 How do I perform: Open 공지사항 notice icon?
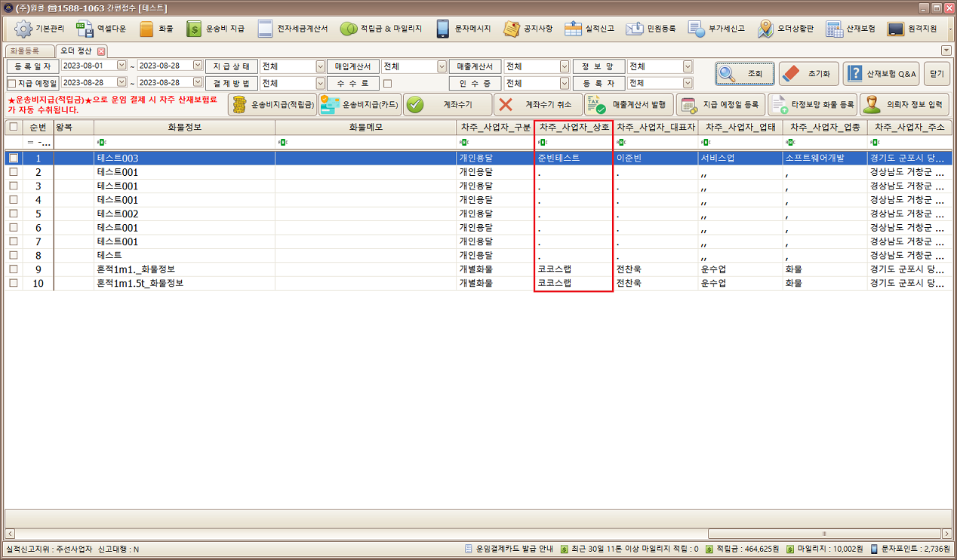pyautogui.click(x=512, y=29)
